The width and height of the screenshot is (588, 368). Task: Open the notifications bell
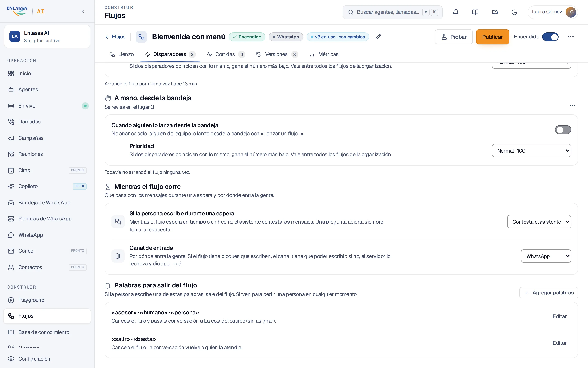455,12
